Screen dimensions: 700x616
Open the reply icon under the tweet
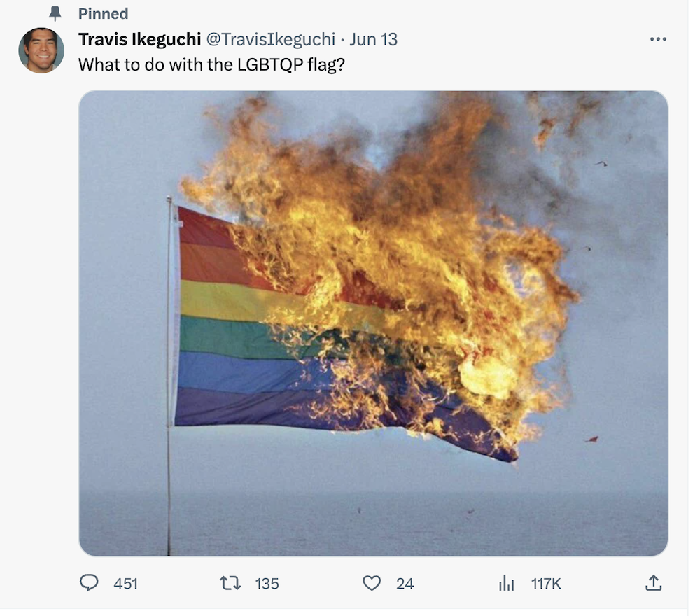[x=90, y=583]
